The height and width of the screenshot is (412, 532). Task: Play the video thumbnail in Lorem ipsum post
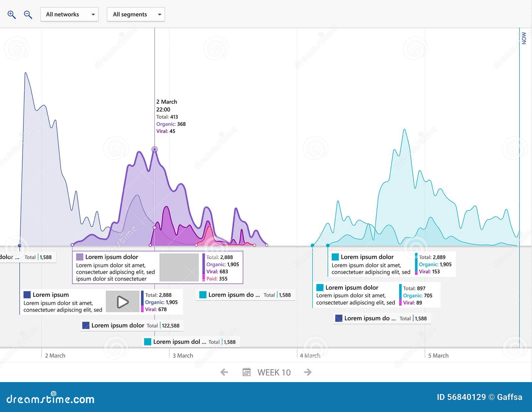pos(123,302)
